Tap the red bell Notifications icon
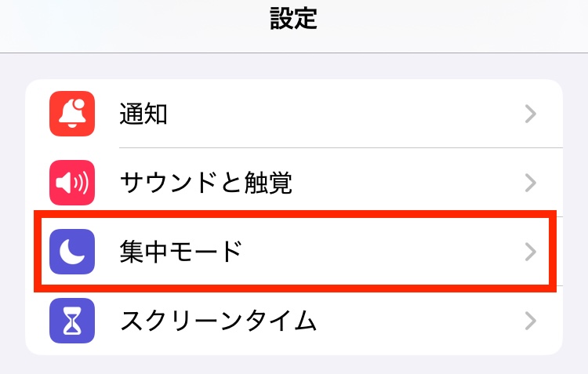This screenshot has width=588, height=374. click(x=72, y=114)
